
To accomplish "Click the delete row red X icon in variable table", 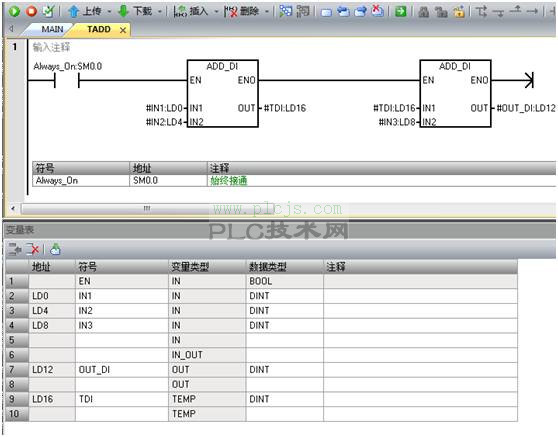I will (x=32, y=249).
